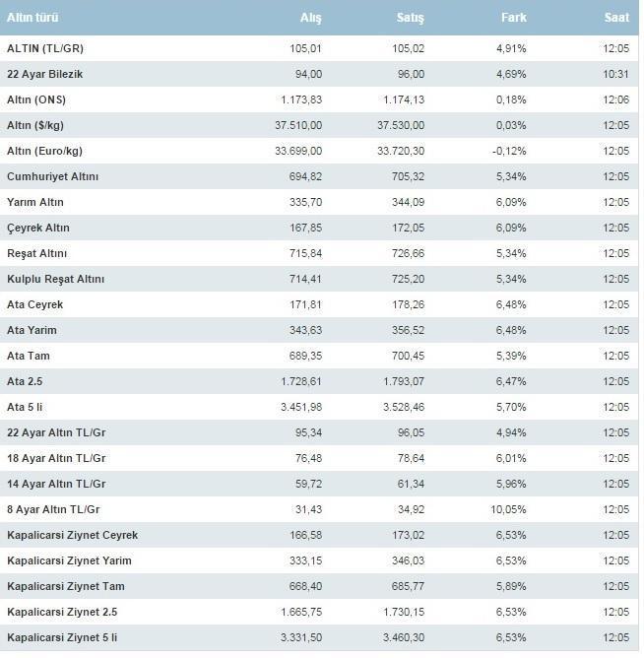The image size is (644, 658).
Task: Select the Yarım Altın row
Action: pyautogui.click(x=35, y=202)
